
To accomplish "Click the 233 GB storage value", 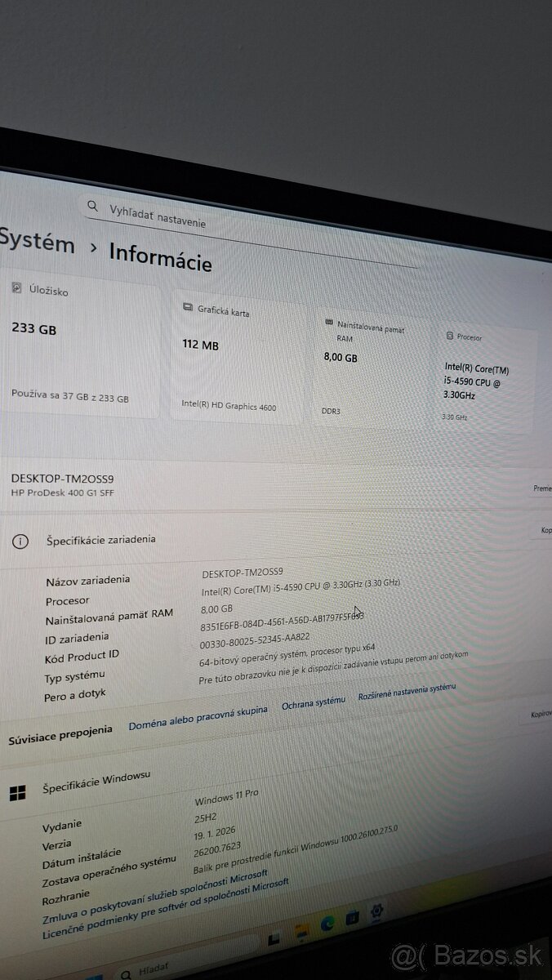I will [33, 328].
